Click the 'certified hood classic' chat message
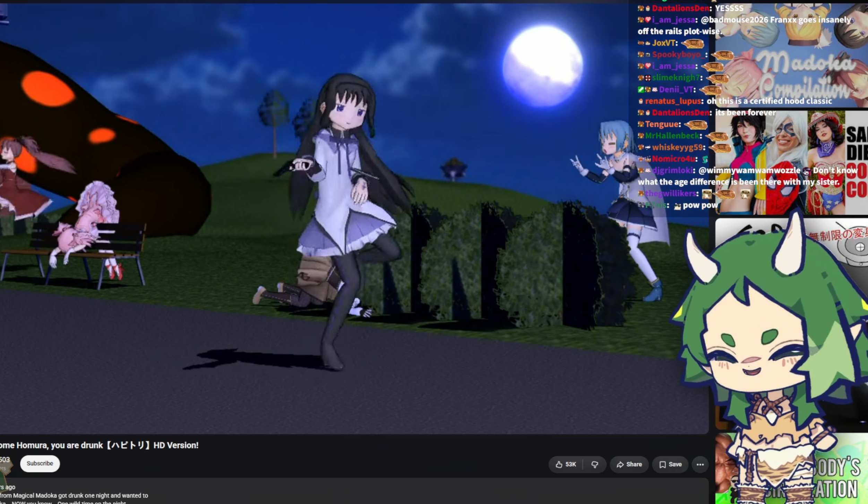The width and height of the screenshot is (868, 504). point(769,101)
